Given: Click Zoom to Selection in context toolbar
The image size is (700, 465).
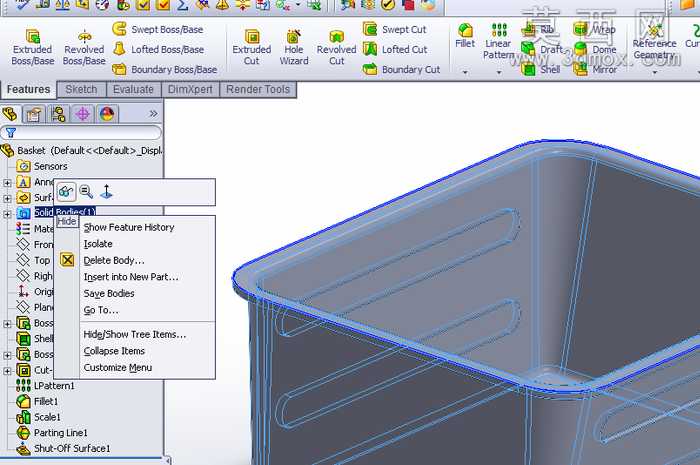Looking at the screenshot, I should click(86, 192).
